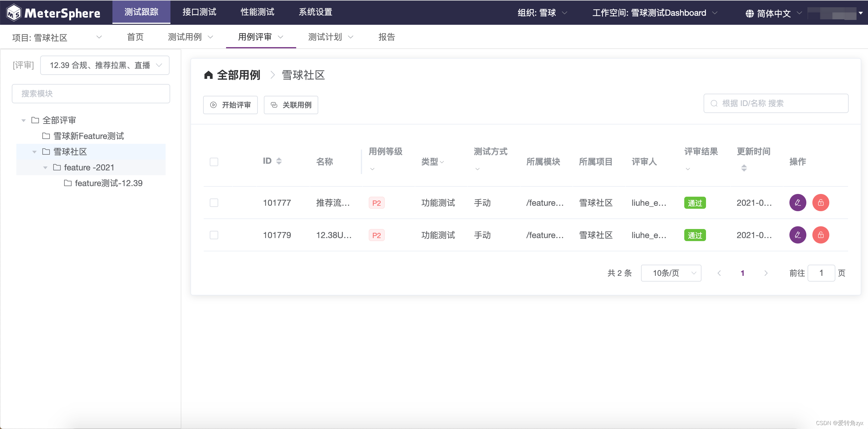Open the 组织: 雪球 dropdown

pyautogui.click(x=542, y=13)
